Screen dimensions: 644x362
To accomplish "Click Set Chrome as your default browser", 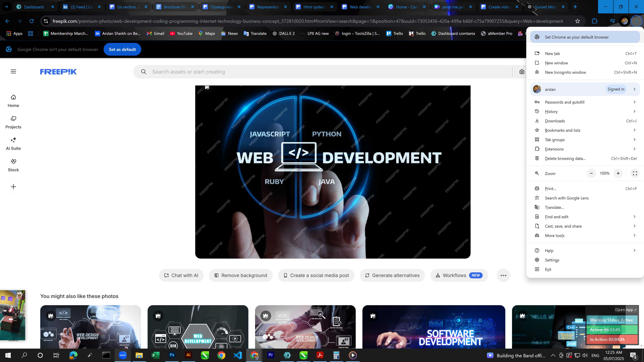I will 585,37.
